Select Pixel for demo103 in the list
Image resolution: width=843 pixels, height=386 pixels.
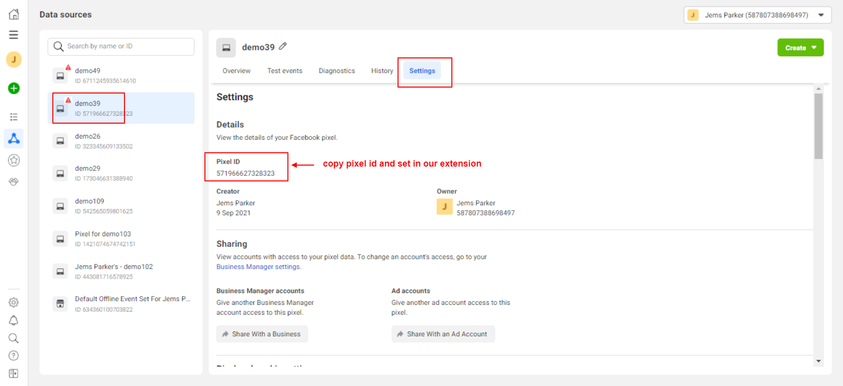click(121, 239)
